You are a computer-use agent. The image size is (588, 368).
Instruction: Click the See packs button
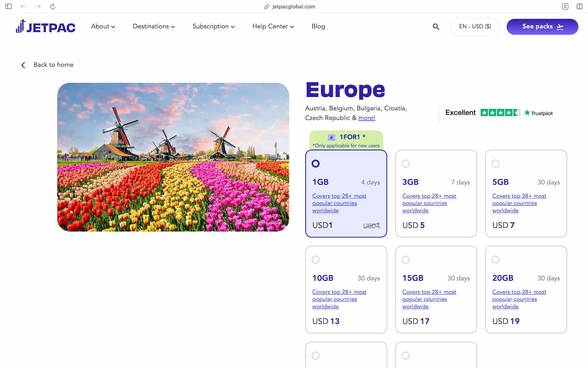pyautogui.click(x=542, y=27)
